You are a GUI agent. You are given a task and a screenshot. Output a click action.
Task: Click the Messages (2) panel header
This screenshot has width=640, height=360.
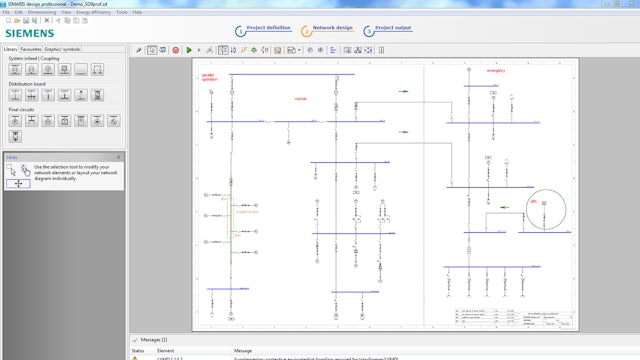pyautogui.click(x=153, y=340)
